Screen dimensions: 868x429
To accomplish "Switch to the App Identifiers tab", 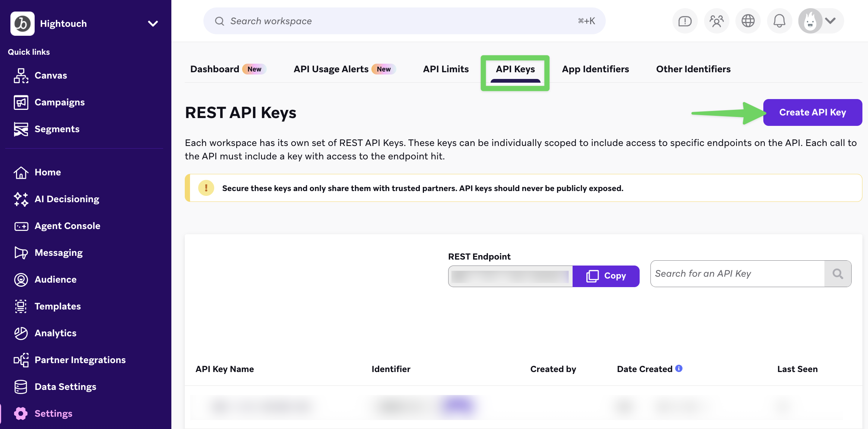I will [x=595, y=69].
